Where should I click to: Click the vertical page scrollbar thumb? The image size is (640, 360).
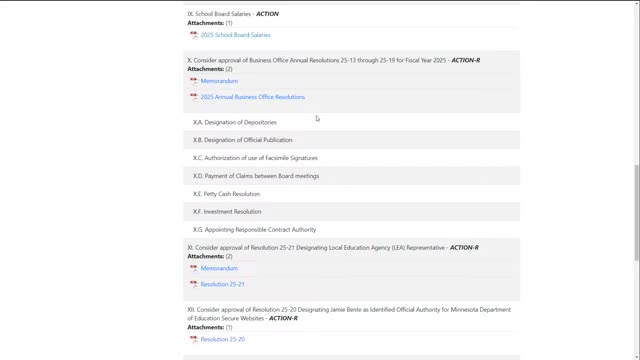click(x=636, y=212)
